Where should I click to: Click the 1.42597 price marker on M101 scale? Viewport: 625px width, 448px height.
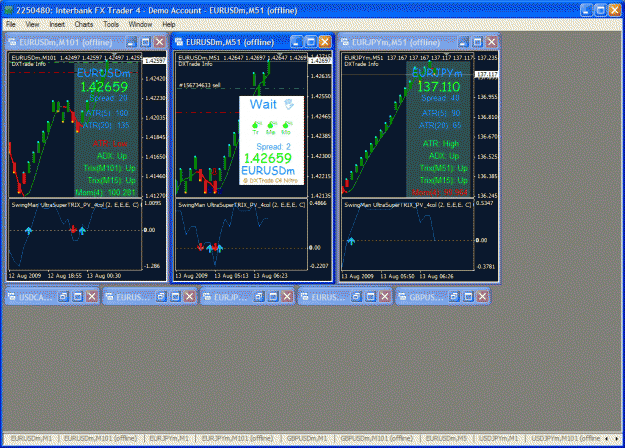[154, 61]
